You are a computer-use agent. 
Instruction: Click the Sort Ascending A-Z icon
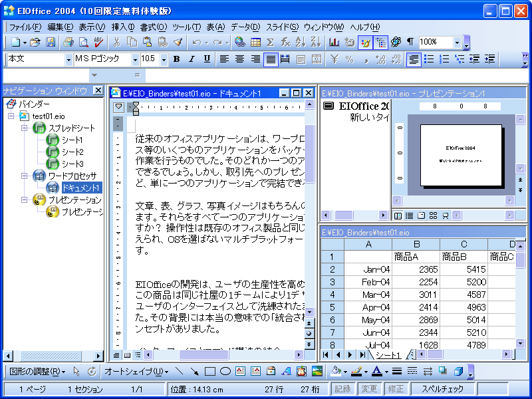[x=301, y=42]
